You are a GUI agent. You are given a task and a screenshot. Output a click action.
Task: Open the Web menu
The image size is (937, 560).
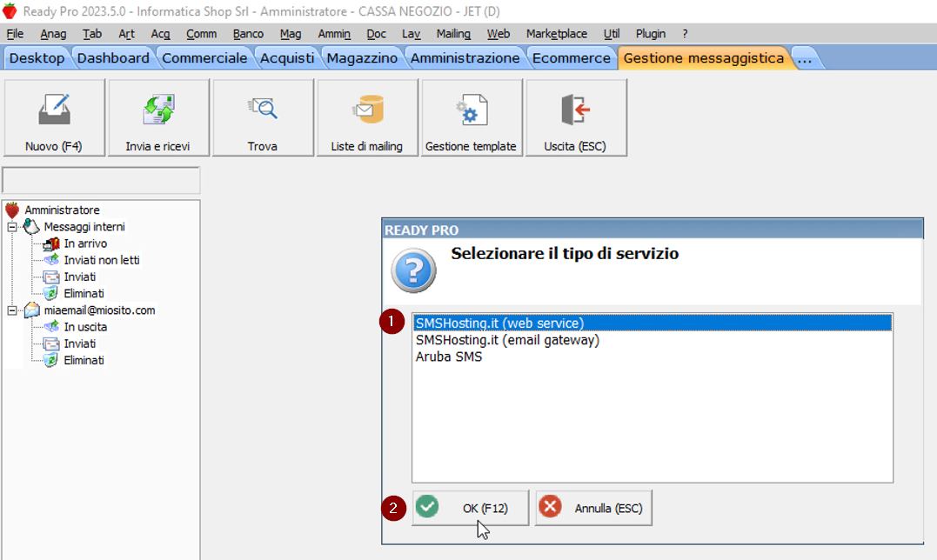coord(499,34)
